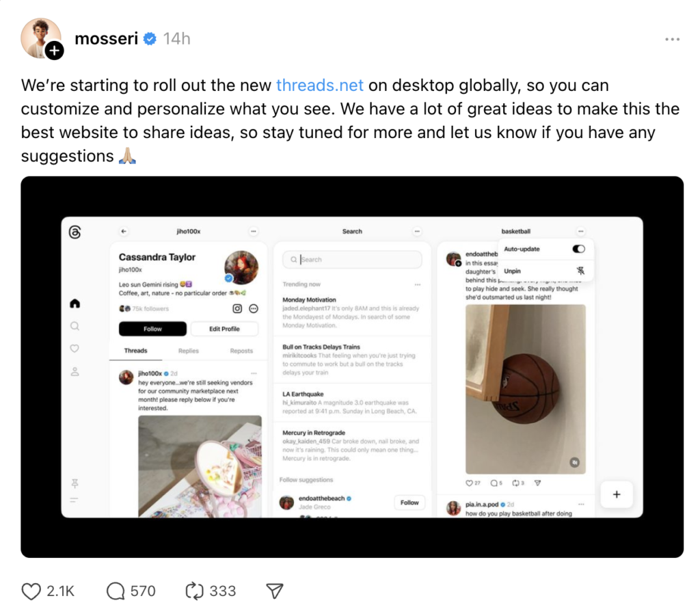This screenshot has height=605, width=700.
Task: Click the sidebar pin icon
Action: (75, 483)
